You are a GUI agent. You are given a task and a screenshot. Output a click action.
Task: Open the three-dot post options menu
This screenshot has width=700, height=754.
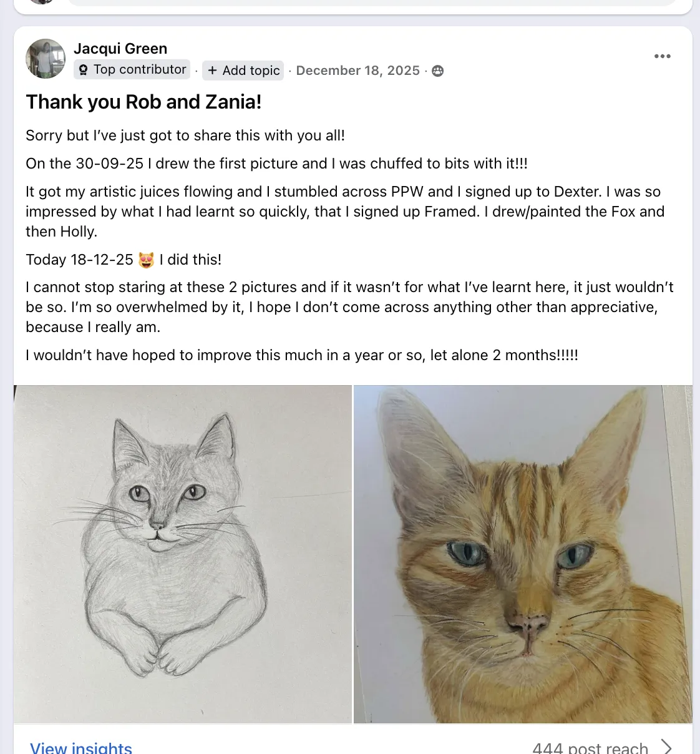pos(662,56)
